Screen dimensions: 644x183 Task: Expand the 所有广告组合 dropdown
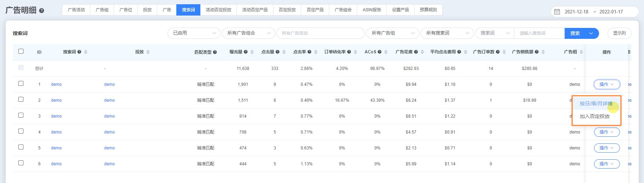click(248, 33)
